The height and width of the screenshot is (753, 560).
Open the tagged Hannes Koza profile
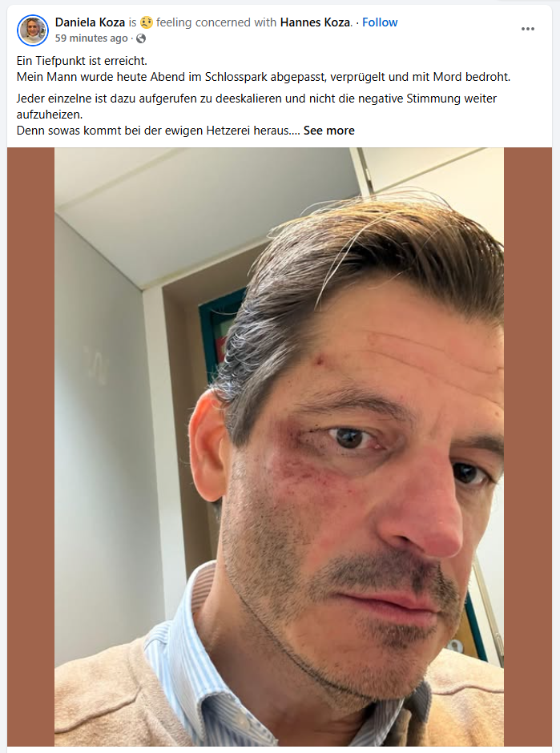coord(316,22)
